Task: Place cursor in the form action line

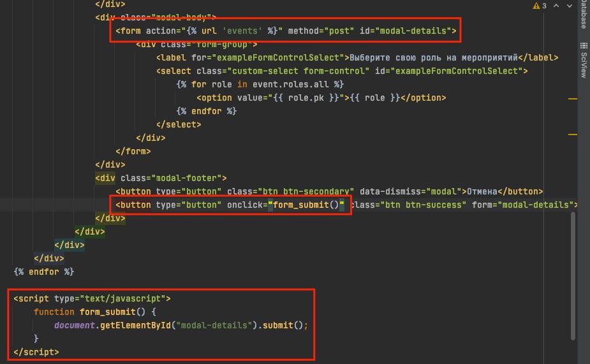Action: pos(286,31)
